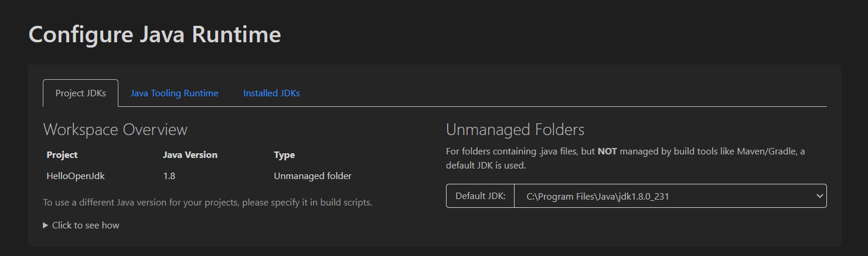
Task: Click the Default JDK label
Action: (x=480, y=196)
